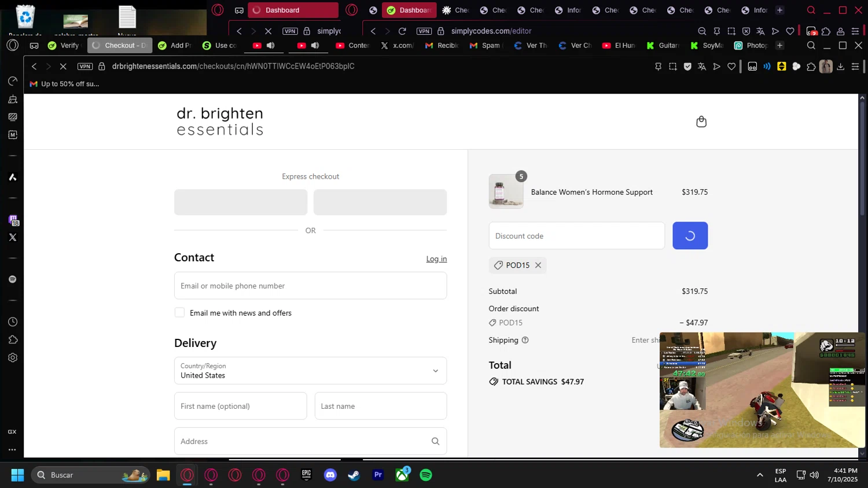Click the dr. brighten essentials logo
Screen dimensions: 868x488
(x=220, y=121)
